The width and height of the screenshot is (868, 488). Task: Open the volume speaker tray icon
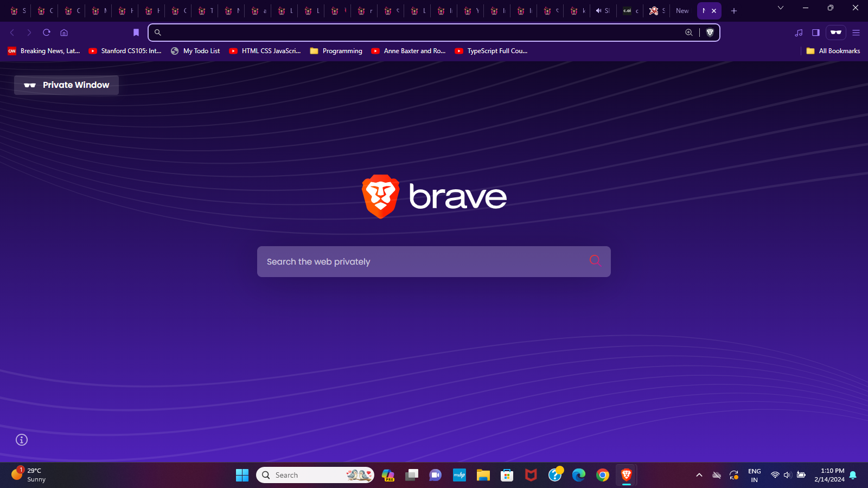788,475
